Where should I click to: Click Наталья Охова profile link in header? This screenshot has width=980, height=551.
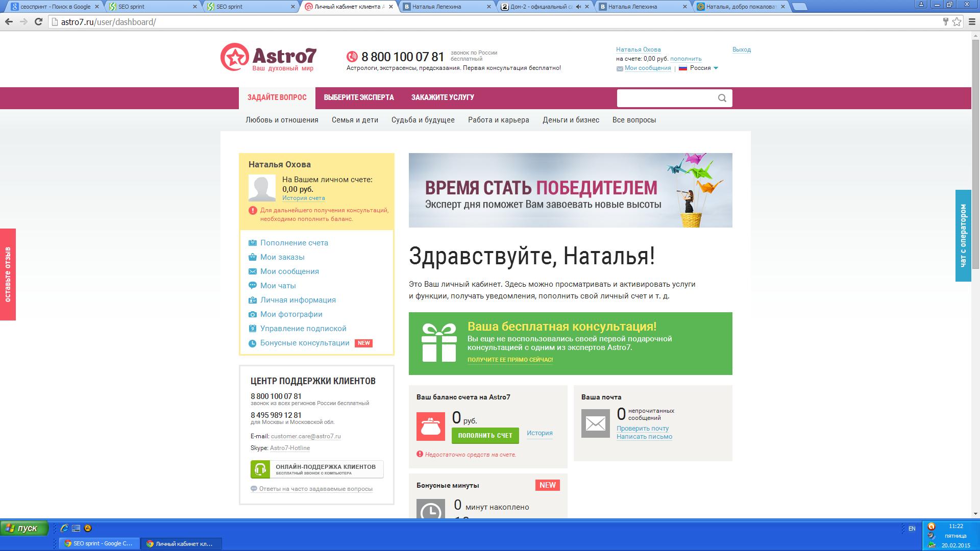pos(638,49)
